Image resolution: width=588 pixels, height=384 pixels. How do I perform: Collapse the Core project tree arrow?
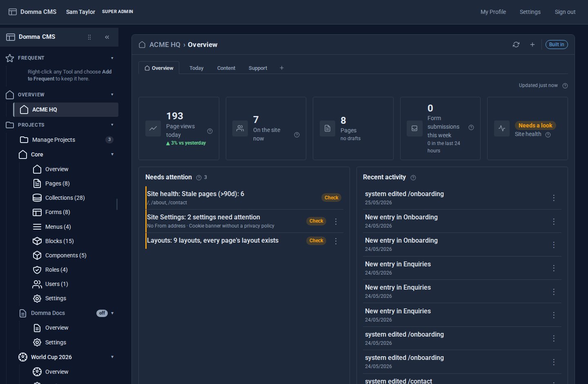[112, 154]
